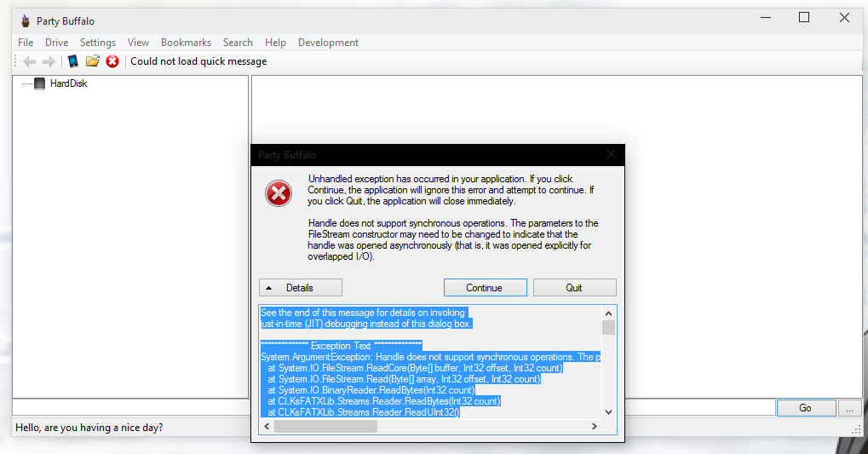868x454 pixels.
Task: Open the Drive menu
Action: (56, 43)
